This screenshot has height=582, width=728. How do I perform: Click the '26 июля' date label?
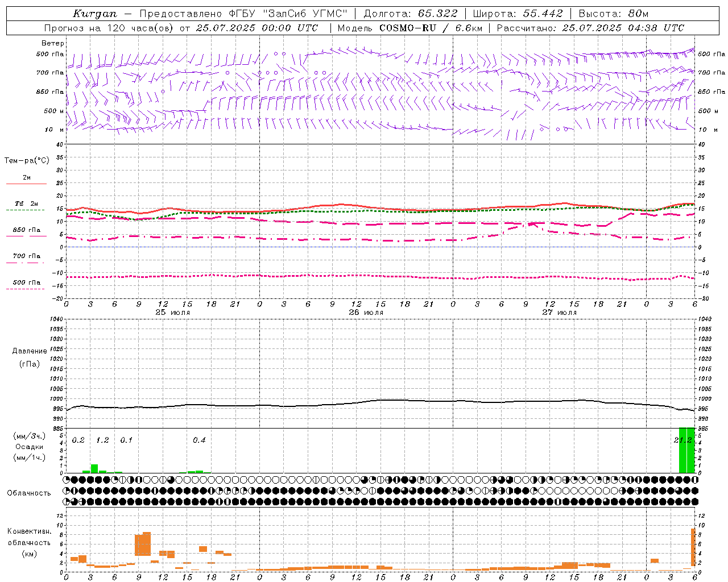point(366,313)
